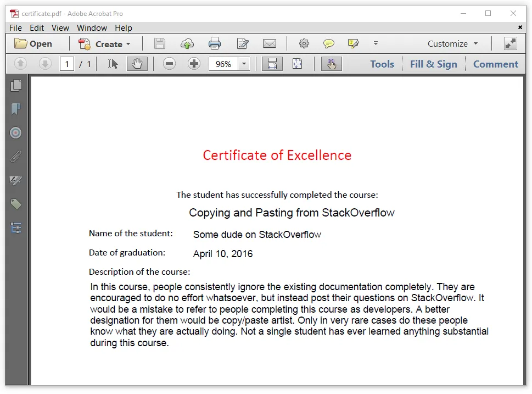Open the Window menu
532x394 pixels.
[x=92, y=28]
